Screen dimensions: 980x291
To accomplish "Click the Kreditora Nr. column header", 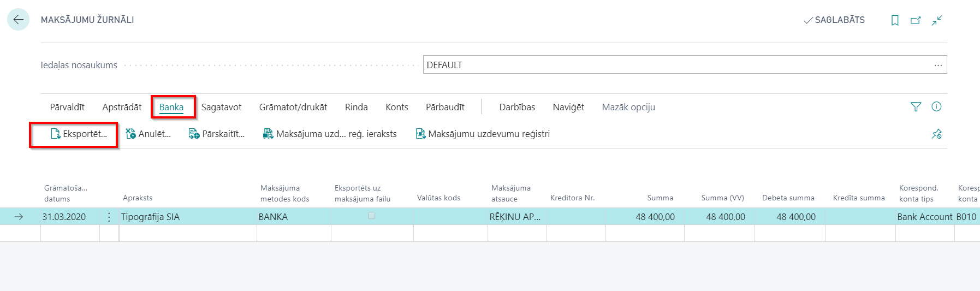I will (x=572, y=198).
